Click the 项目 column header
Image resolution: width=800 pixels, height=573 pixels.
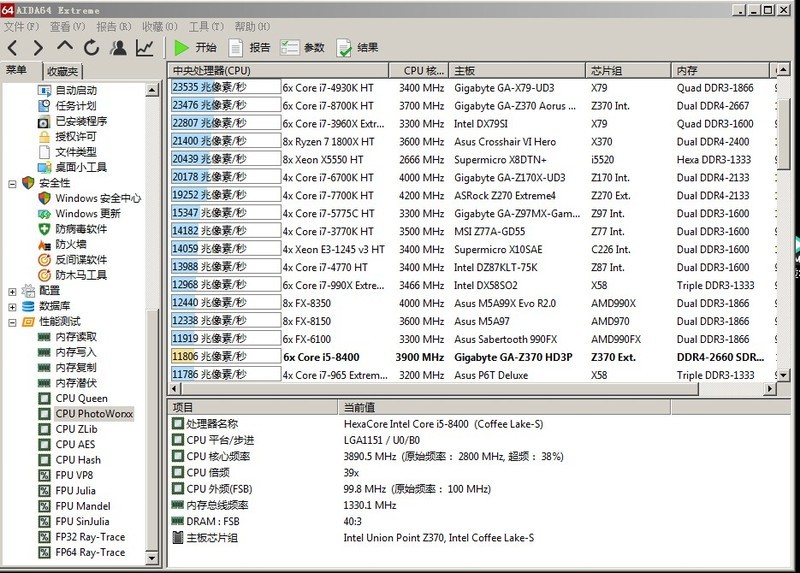(253, 407)
